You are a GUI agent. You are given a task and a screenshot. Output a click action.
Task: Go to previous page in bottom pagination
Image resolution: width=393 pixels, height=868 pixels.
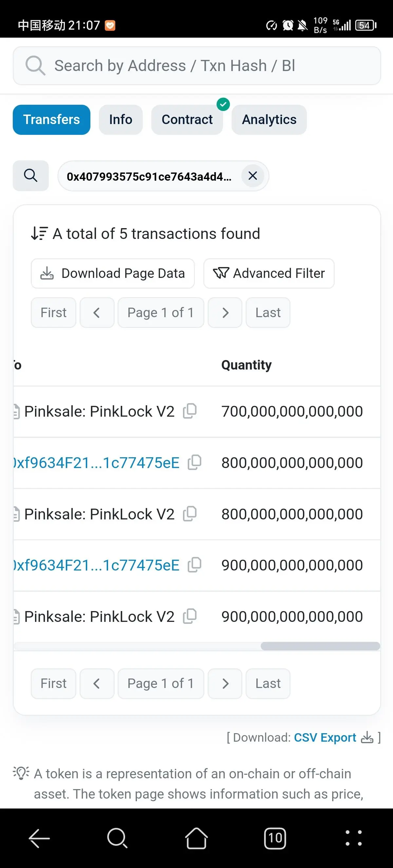coord(97,684)
